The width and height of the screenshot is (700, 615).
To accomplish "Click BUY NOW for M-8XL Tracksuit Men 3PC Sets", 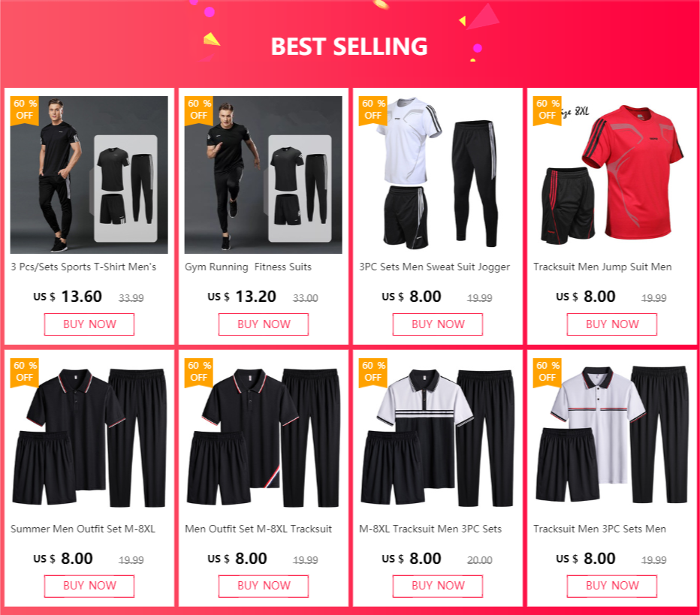I will coord(437,586).
